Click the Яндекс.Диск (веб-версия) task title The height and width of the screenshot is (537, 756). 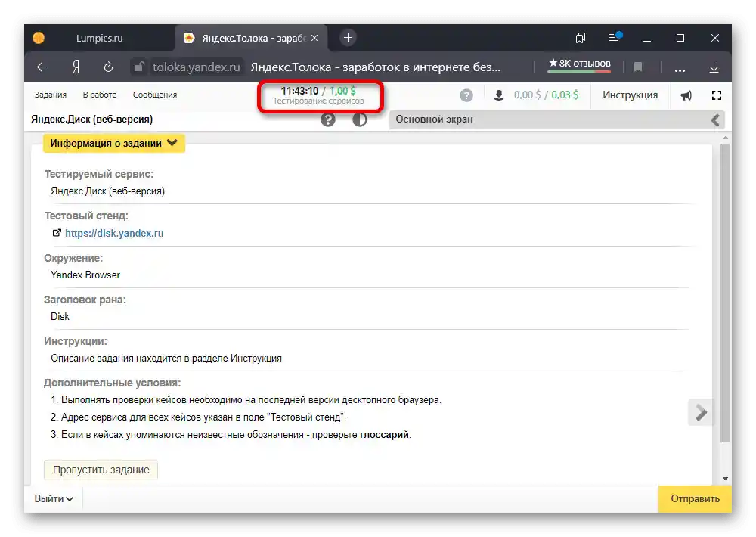(x=91, y=120)
